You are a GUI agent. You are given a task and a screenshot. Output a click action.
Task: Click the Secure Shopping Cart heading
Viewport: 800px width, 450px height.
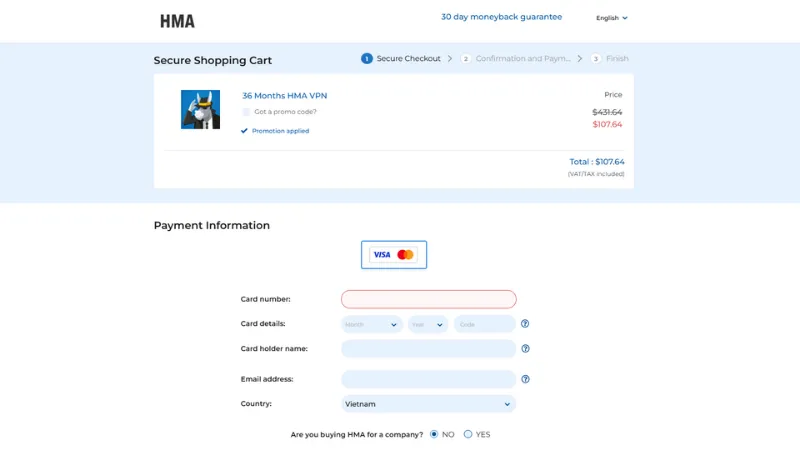tap(213, 60)
